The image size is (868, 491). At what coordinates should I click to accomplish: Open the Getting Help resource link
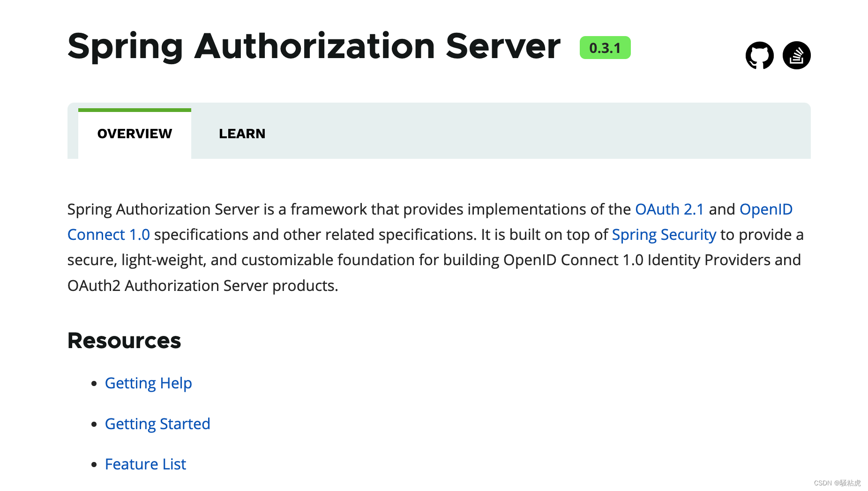point(148,383)
